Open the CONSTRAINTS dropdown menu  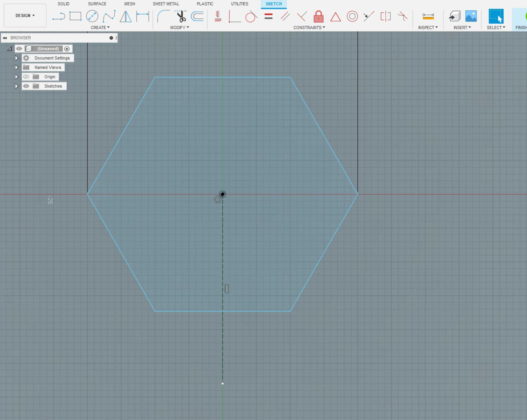point(309,28)
